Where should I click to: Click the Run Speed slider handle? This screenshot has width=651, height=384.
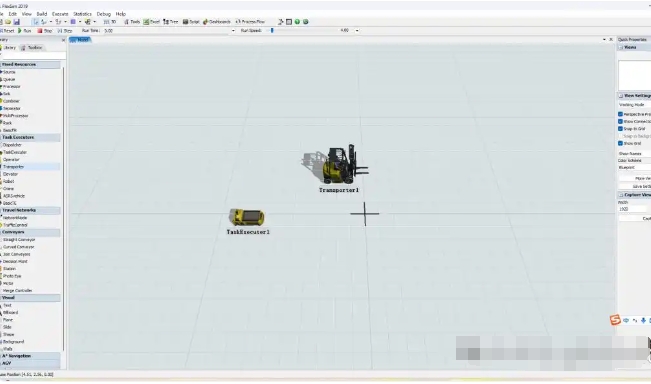click(272, 30)
